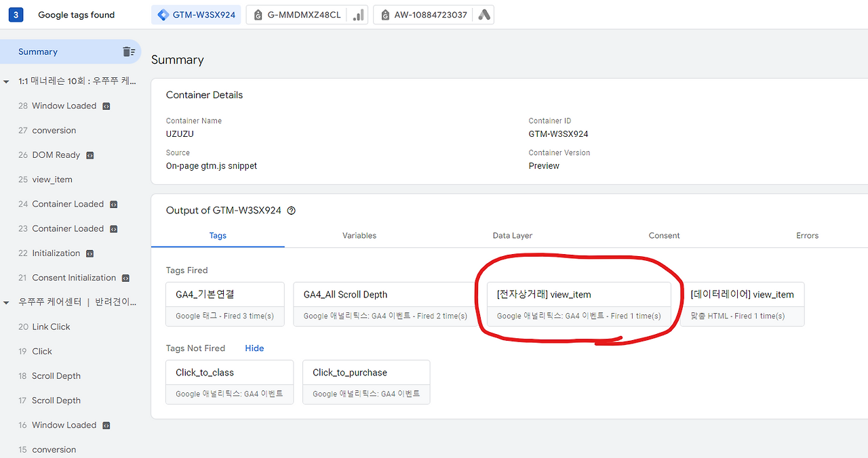Image resolution: width=868 pixels, height=458 pixels.
Task: Click the Container Name value UZUZU
Action: 180,134
